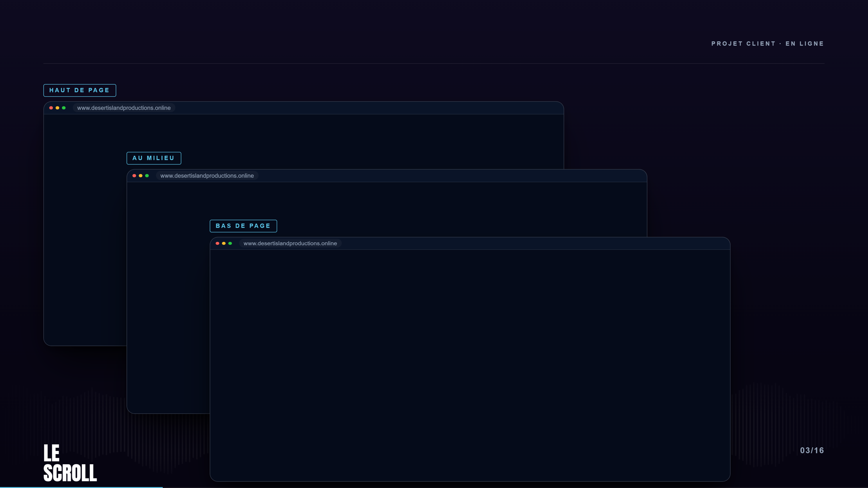
Task: Click the red close dot in the Au milieu window
Action: point(134,176)
